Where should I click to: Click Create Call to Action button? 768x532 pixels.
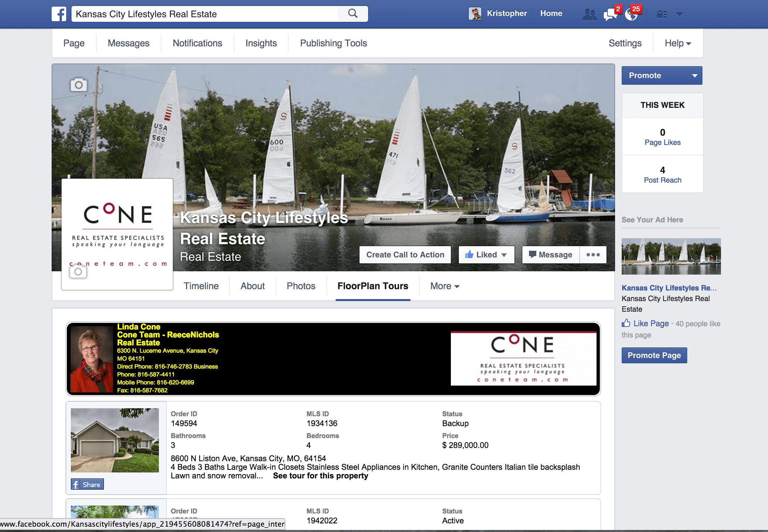tap(405, 255)
